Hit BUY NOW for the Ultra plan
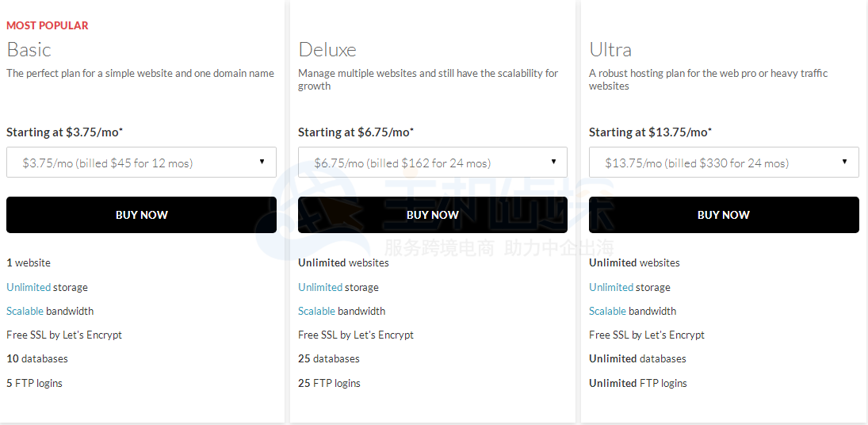Viewport: 868px width, 425px height. pyautogui.click(x=723, y=215)
